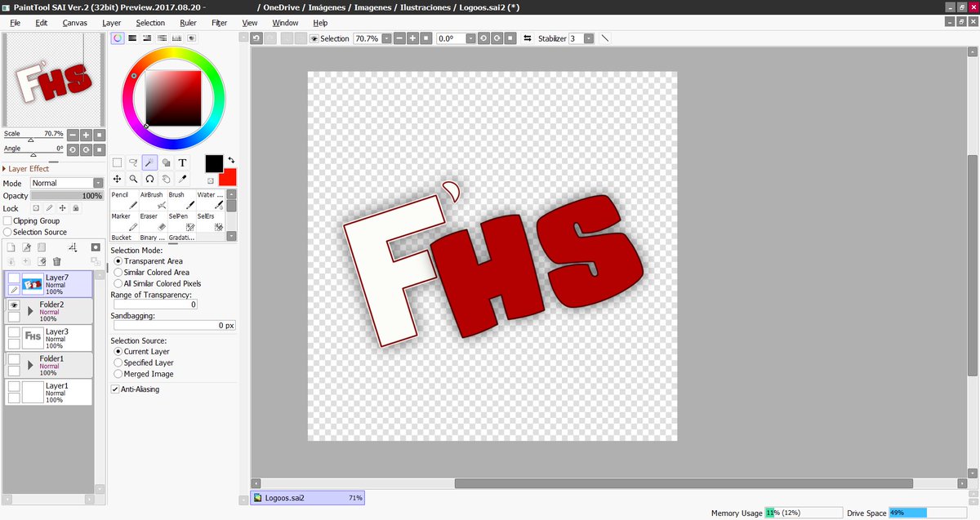Select the Move tool

(117, 178)
